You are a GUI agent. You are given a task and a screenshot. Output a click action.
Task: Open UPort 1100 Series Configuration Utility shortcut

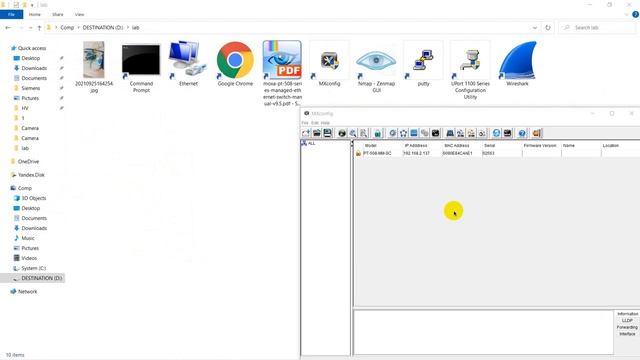pos(470,71)
